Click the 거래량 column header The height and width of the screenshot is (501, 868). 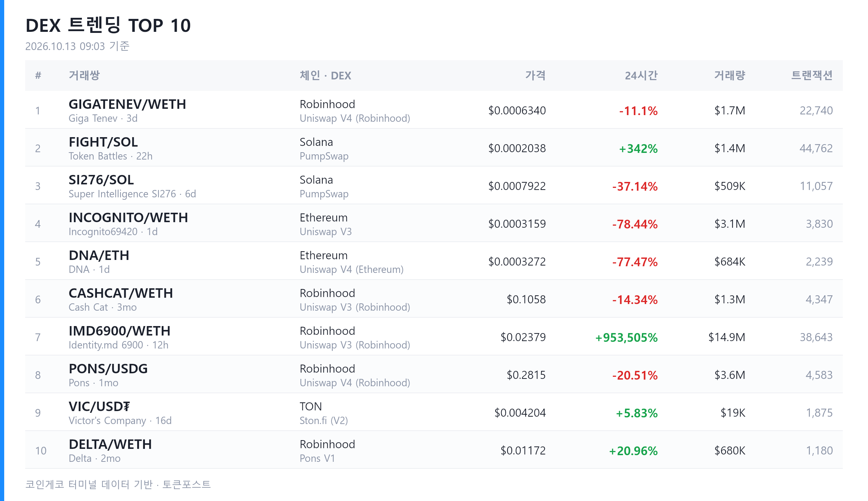coord(730,76)
